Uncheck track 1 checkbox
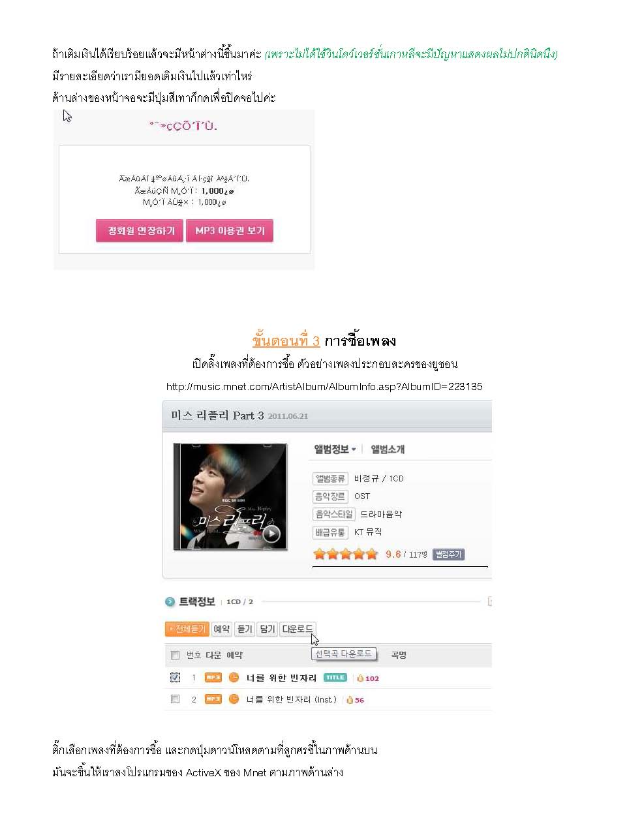Screen dimensions: 644x833 tap(175, 678)
